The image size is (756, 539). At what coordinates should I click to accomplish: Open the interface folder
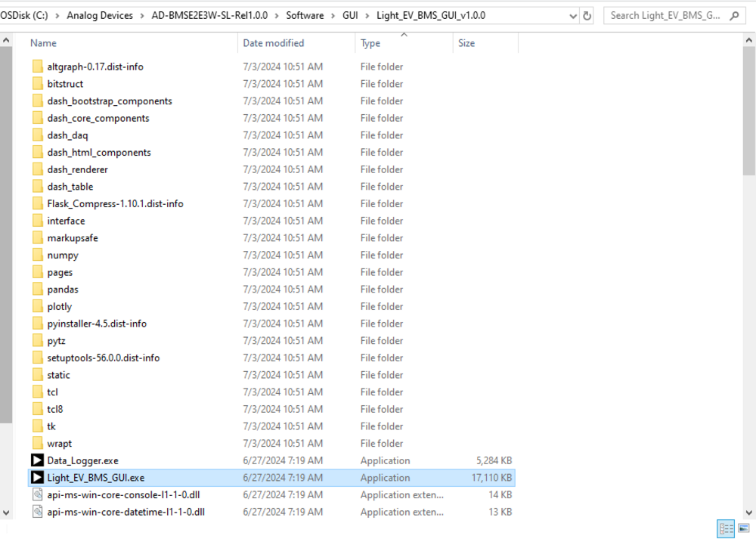tap(67, 220)
